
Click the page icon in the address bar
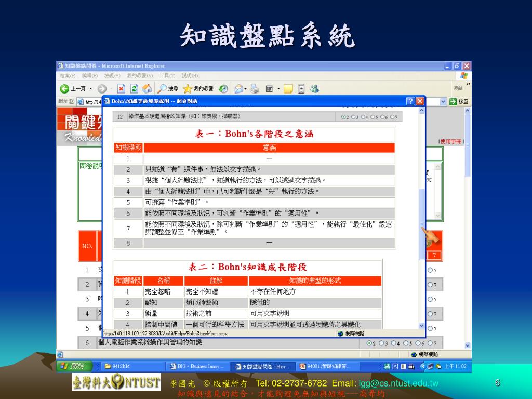tap(81, 101)
